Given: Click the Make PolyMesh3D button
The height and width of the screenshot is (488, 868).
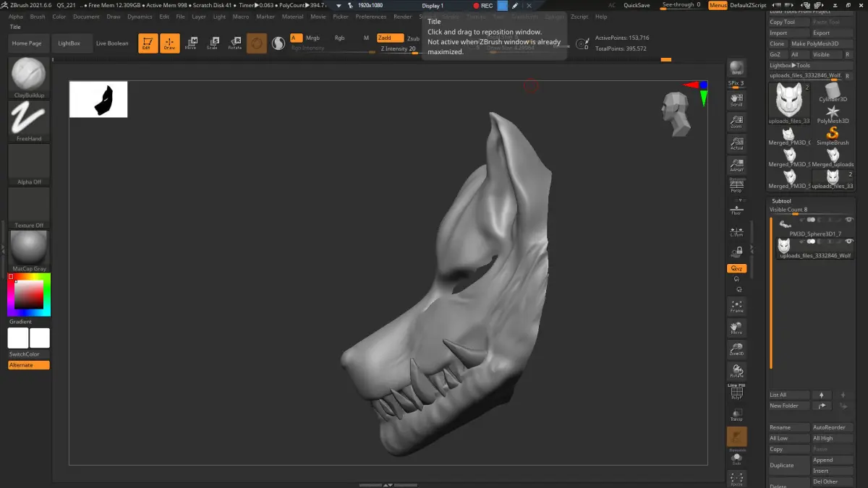Looking at the screenshot, I should click(x=814, y=43).
